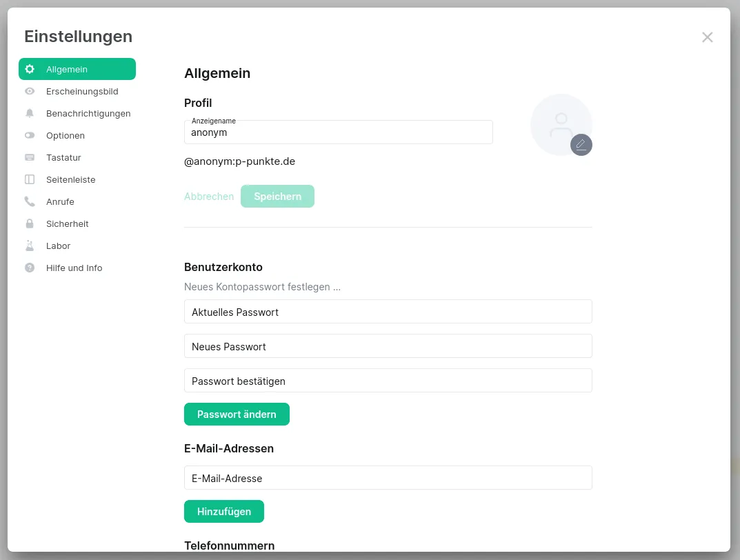
Task: Click the pencil icon on profile avatar
Action: coord(581,145)
